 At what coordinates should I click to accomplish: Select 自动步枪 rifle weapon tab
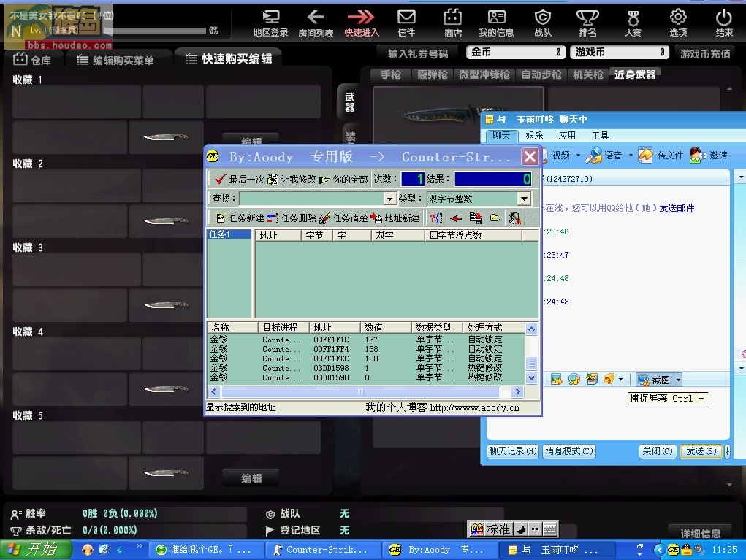541,74
